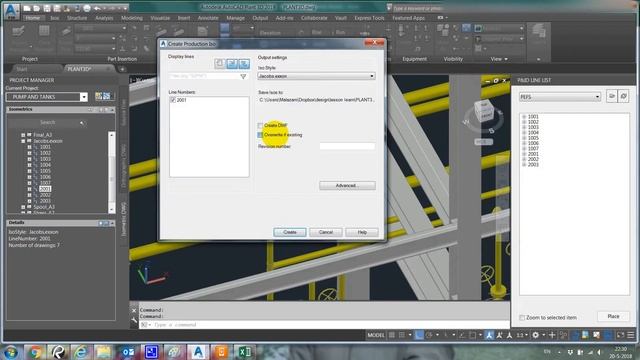Expand the Spool_A3 tree node
The image size is (640, 360).
[23, 207]
